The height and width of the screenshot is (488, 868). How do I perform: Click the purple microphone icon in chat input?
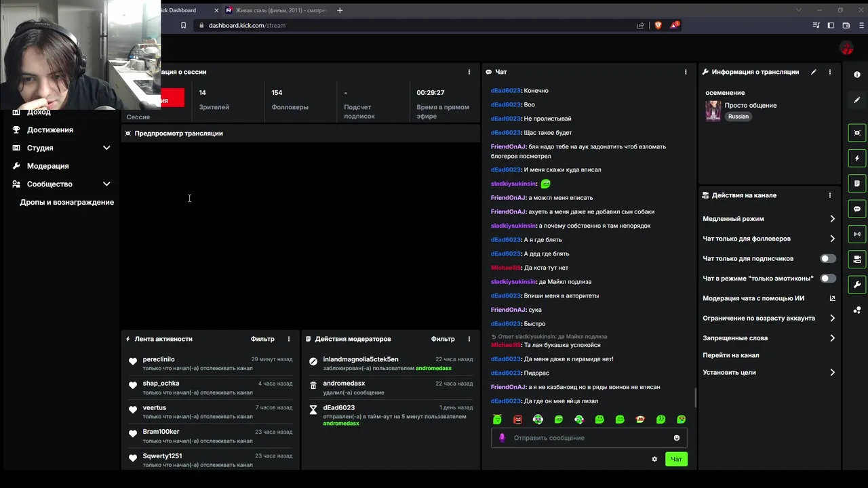click(502, 438)
